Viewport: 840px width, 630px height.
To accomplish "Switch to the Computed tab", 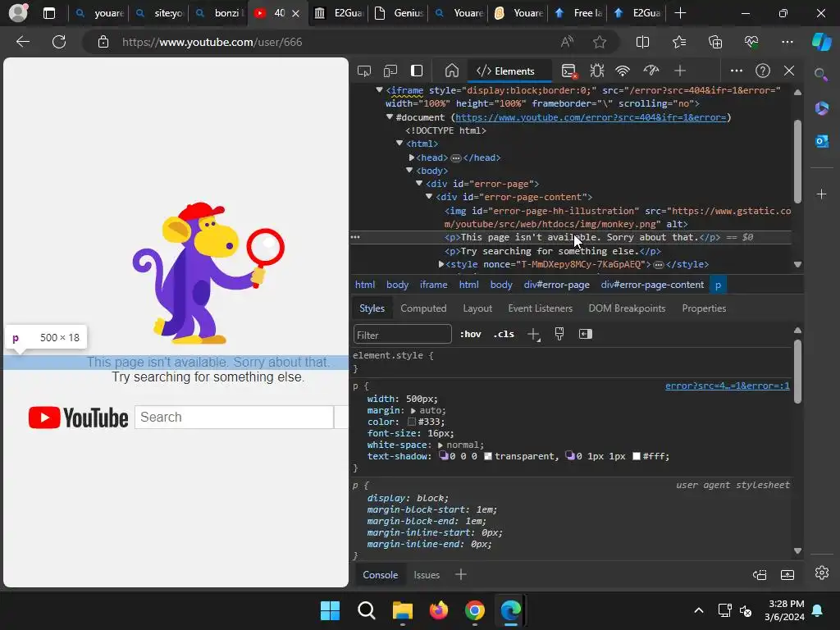I will 423,308.
